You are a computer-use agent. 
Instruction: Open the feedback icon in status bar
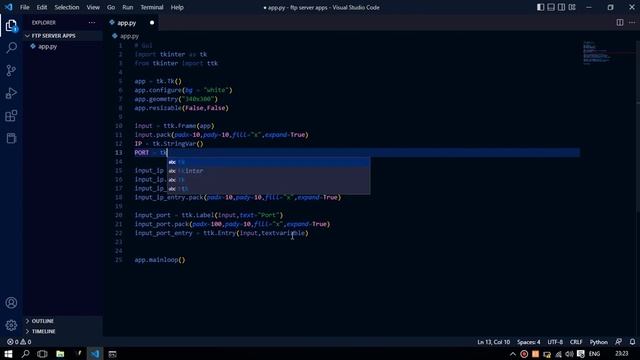pos(619,342)
